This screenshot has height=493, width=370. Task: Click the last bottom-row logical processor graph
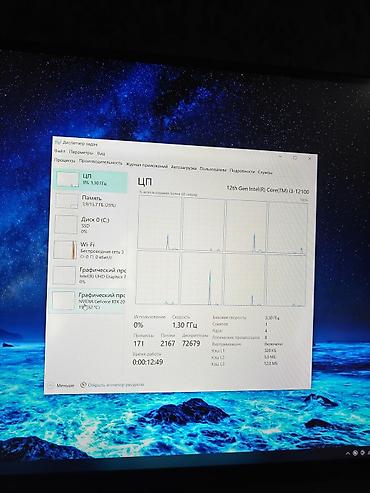point(286,280)
